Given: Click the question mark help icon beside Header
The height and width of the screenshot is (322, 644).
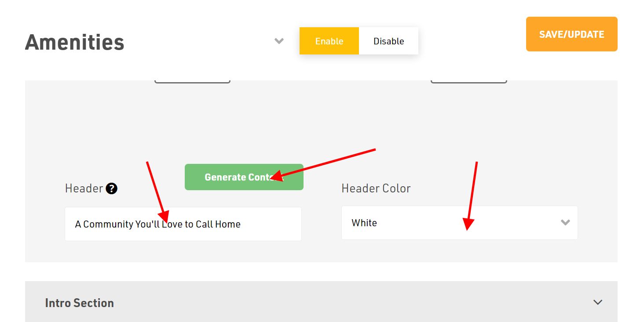Looking at the screenshot, I should tap(112, 189).
